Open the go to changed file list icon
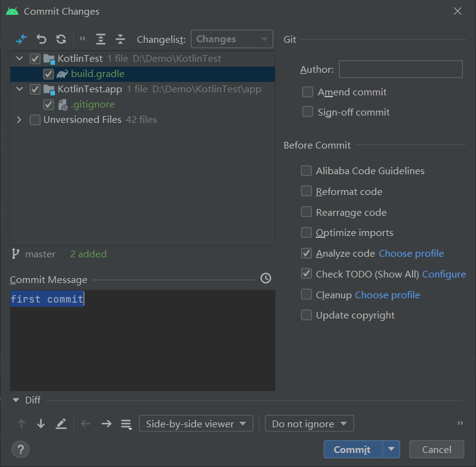476x467 pixels. pyautogui.click(x=126, y=424)
